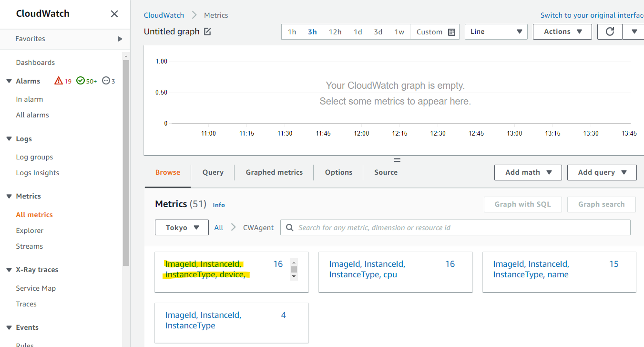The height and width of the screenshot is (347, 644).
Task: Switch to the Query tab
Action: pyautogui.click(x=213, y=172)
